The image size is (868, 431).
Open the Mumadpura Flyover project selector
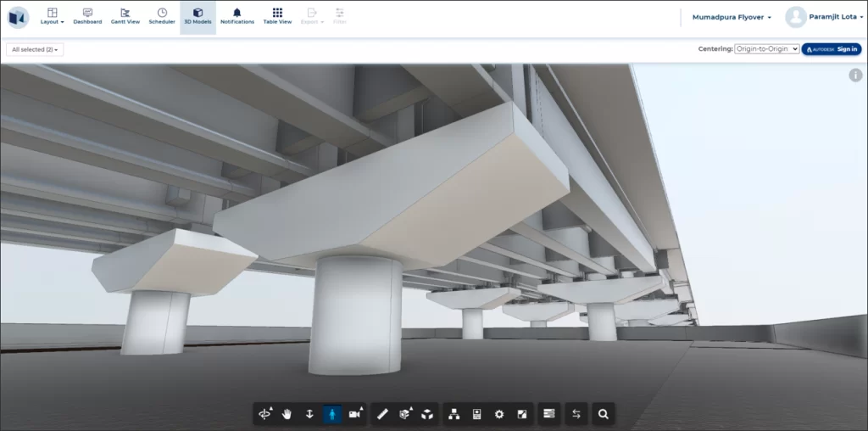tap(732, 17)
